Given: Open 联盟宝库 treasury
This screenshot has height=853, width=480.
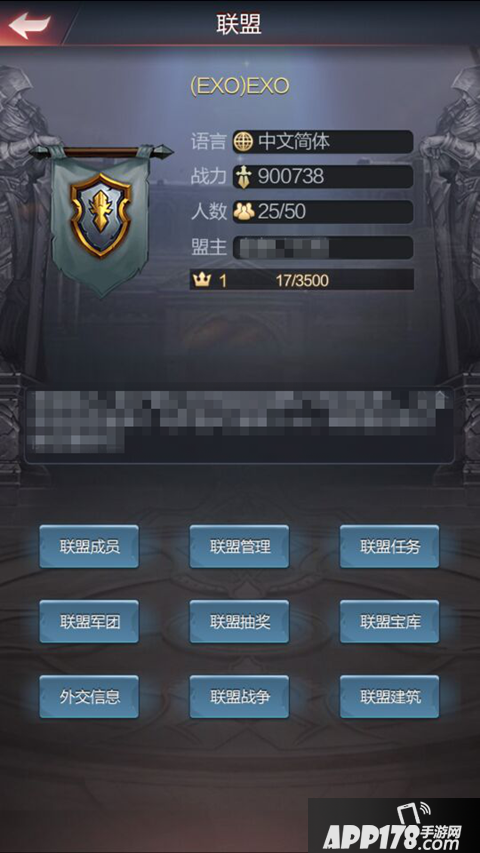Looking at the screenshot, I should 390,622.
